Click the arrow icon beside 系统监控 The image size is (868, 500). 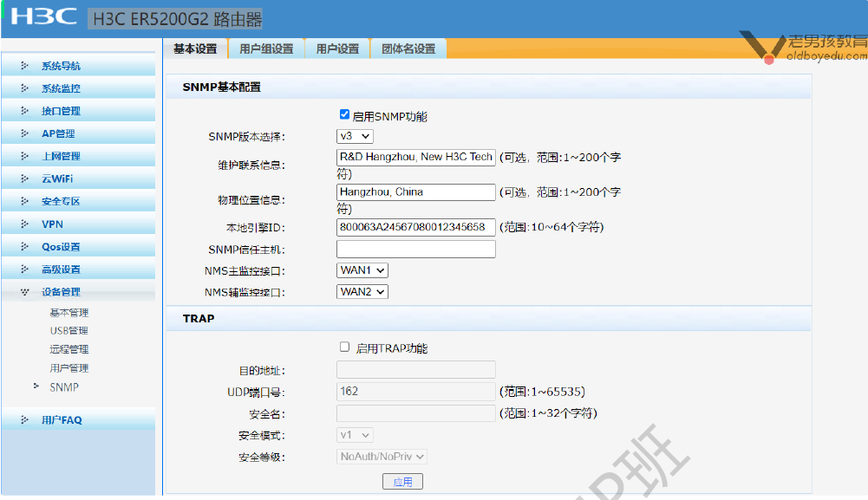(x=24, y=88)
